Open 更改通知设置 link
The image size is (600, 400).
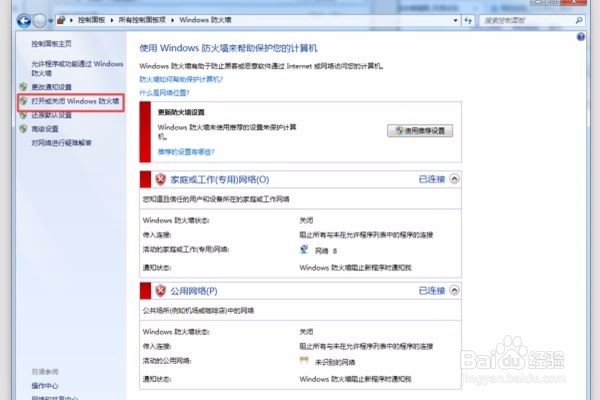coord(51,87)
